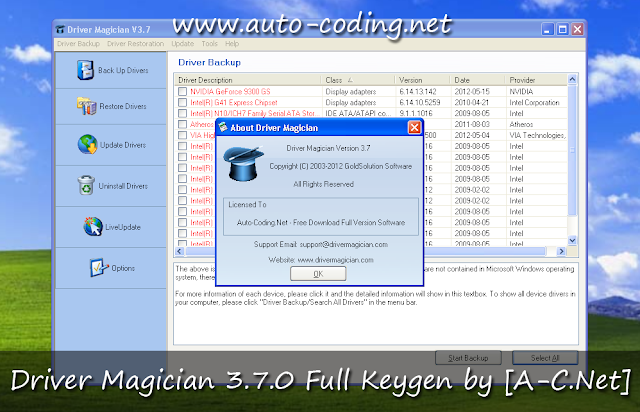Open the Driver Restoration menu
Image resolution: width=640 pixels, height=412 pixels.
[x=136, y=44]
